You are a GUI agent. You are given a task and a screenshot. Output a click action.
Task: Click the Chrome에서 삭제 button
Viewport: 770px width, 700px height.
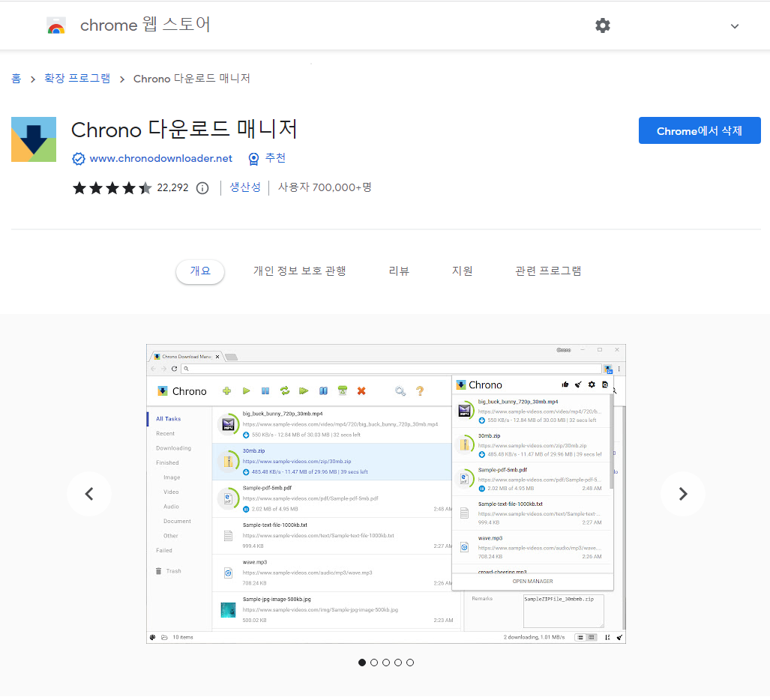(x=700, y=130)
